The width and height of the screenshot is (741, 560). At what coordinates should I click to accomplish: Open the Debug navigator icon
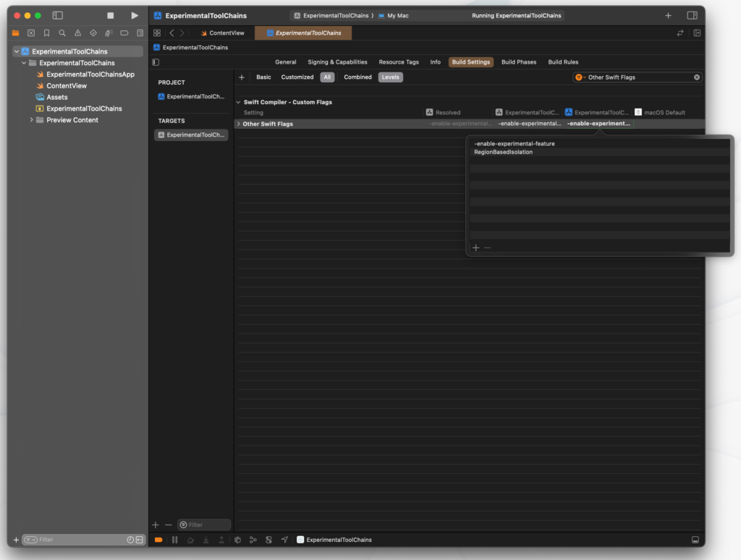(109, 33)
